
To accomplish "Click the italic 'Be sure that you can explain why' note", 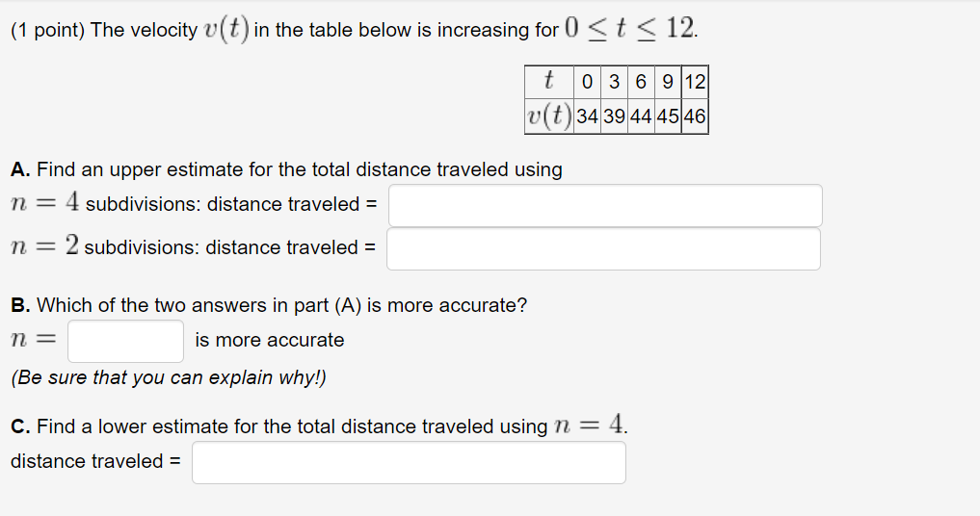I will (x=169, y=378).
